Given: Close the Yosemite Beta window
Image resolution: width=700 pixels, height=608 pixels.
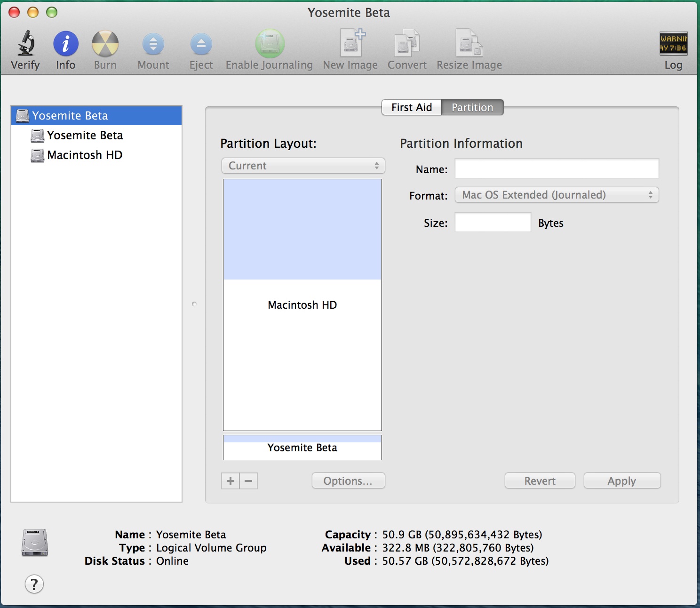Looking at the screenshot, I should point(15,12).
